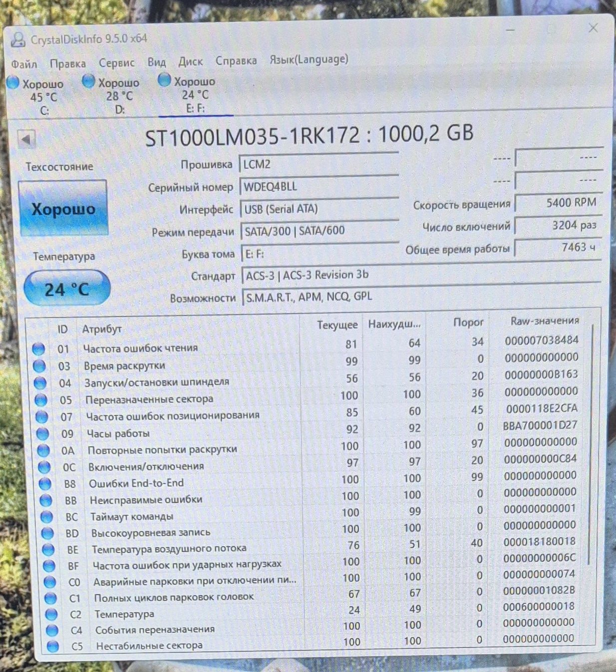Screen dimensions: 616x672
Task: Open the Сервис menu
Action: coord(117,63)
